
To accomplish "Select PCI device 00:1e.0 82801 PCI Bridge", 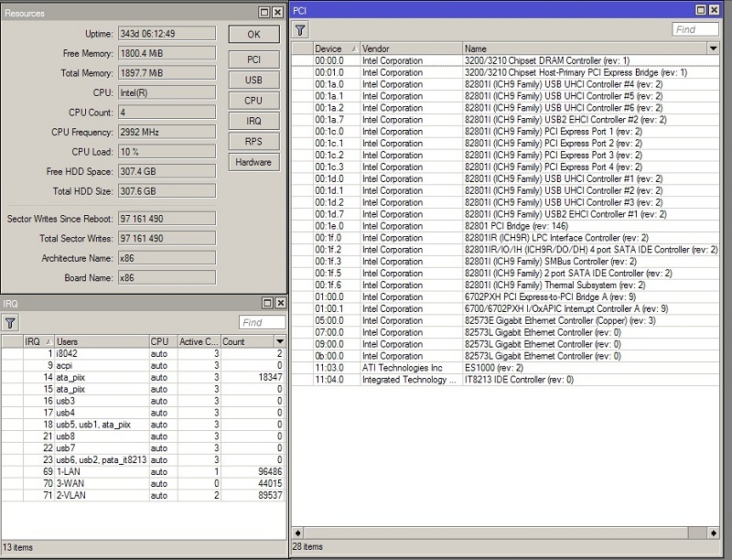I will (505, 226).
